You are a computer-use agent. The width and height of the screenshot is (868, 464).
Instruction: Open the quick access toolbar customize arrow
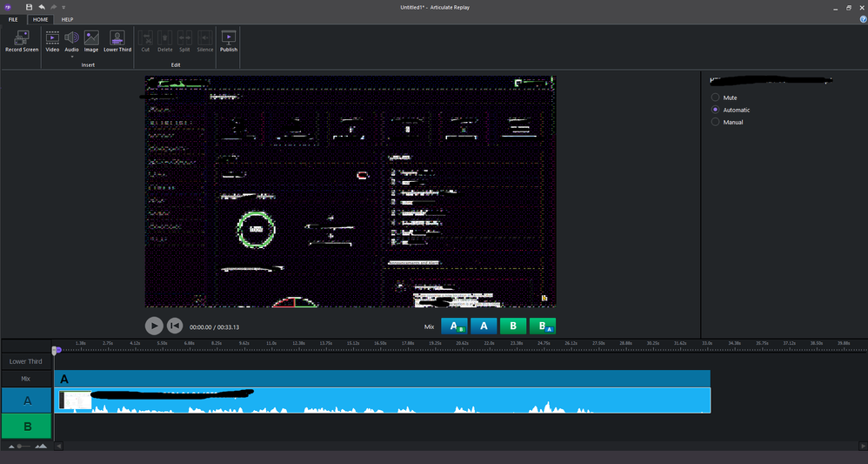(63, 7)
